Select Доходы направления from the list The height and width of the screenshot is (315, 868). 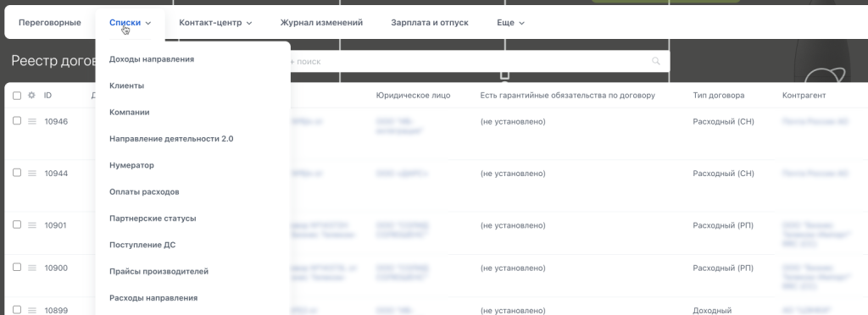click(x=152, y=59)
